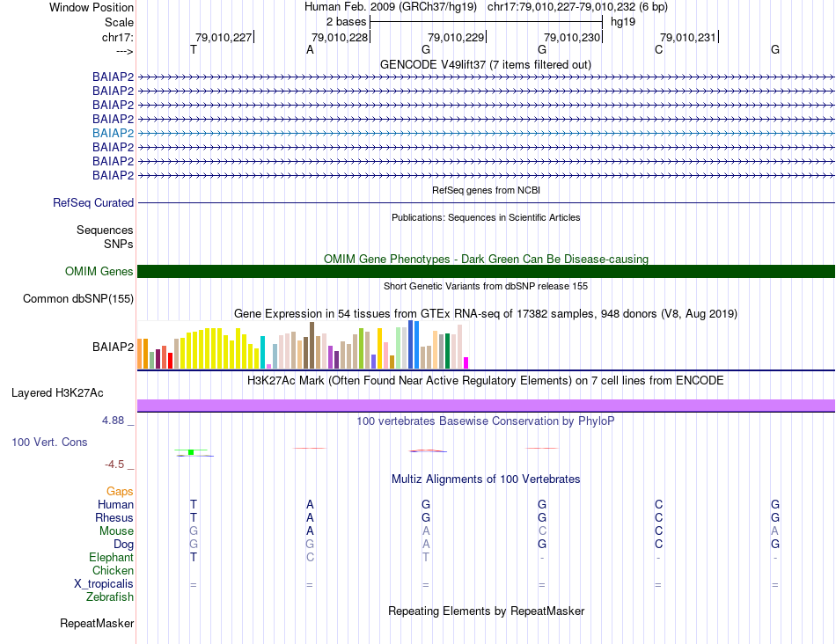Select the Rhesus alignment row label

click(114, 517)
